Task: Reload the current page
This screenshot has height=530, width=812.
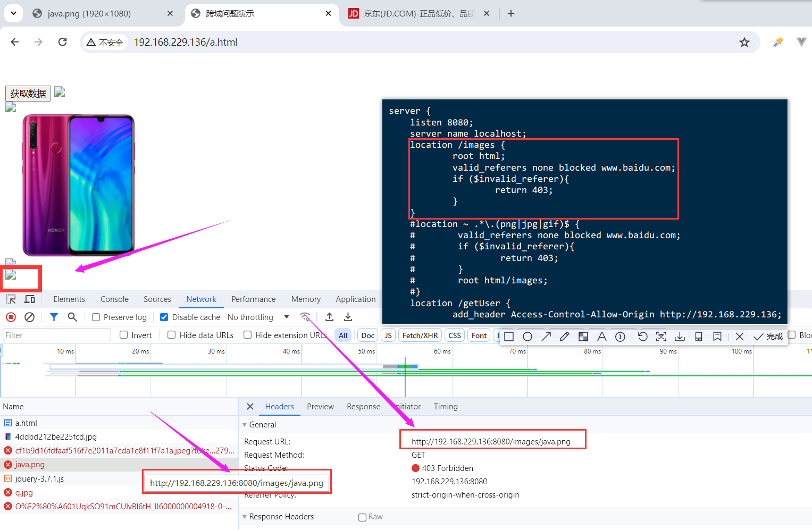Action: click(x=63, y=42)
